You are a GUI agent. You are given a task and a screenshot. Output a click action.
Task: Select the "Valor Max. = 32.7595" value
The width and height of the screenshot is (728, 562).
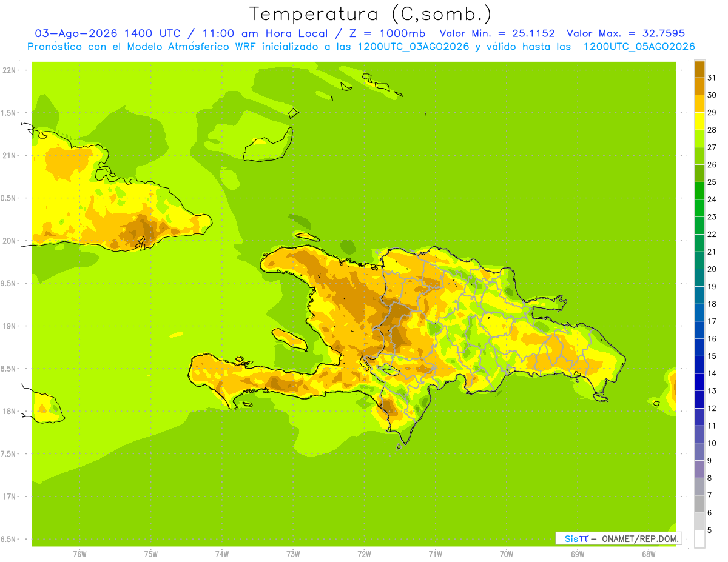(x=625, y=33)
